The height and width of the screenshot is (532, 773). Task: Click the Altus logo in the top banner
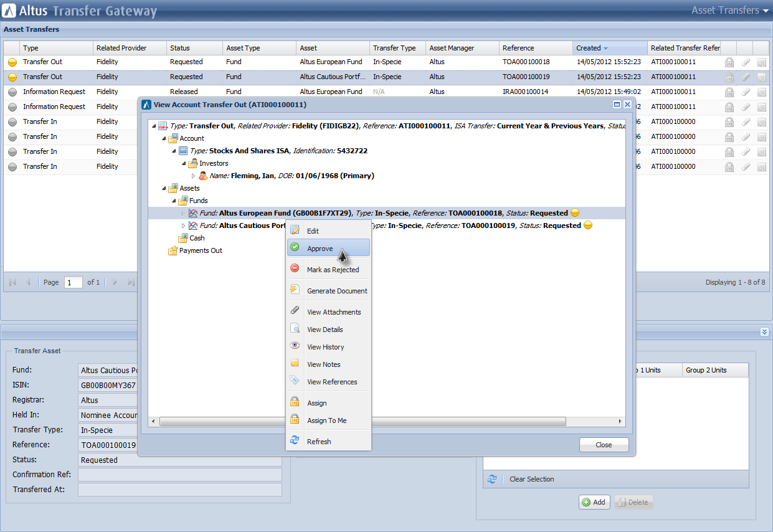pos(9,11)
